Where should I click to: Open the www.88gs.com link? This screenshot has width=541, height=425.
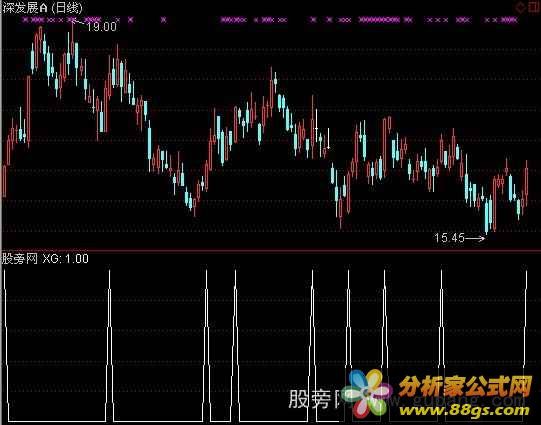click(464, 410)
